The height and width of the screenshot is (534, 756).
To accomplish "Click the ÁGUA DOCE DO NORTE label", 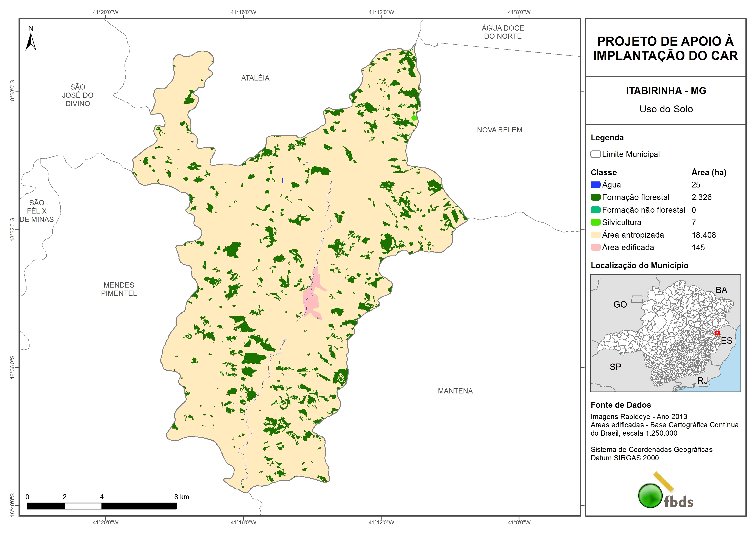I will click(x=502, y=32).
